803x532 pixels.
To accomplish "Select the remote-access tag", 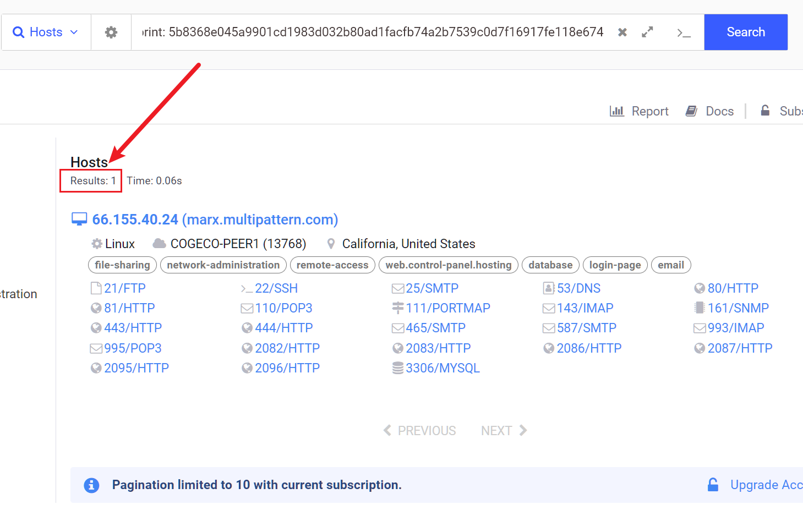I will click(x=332, y=265).
